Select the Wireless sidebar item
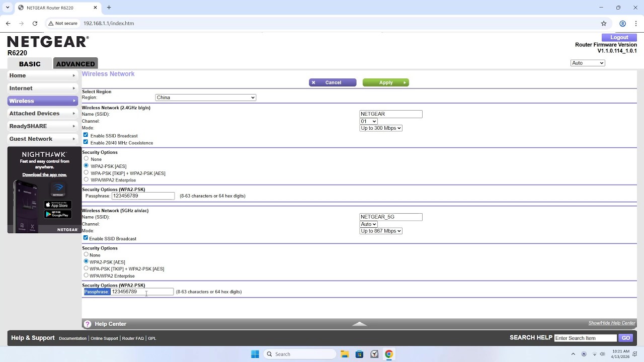The height and width of the screenshot is (362, 644). click(43, 101)
